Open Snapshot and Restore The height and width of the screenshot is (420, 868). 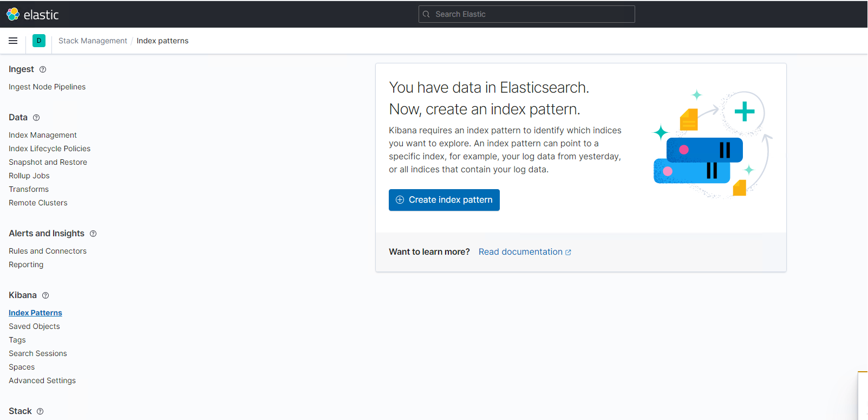point(48,162)
